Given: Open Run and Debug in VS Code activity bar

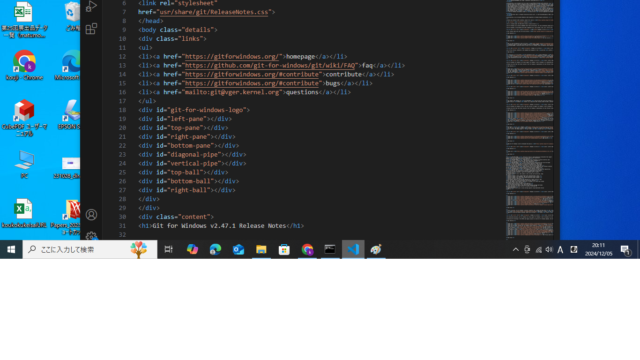Looking at the screenshot, I should tap(91, 6).
